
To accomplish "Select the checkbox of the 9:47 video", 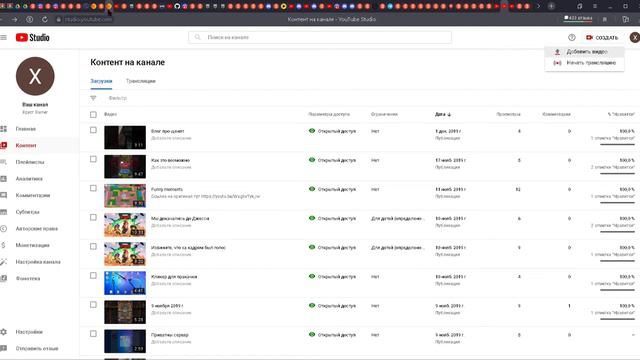I will coord(93,159).
